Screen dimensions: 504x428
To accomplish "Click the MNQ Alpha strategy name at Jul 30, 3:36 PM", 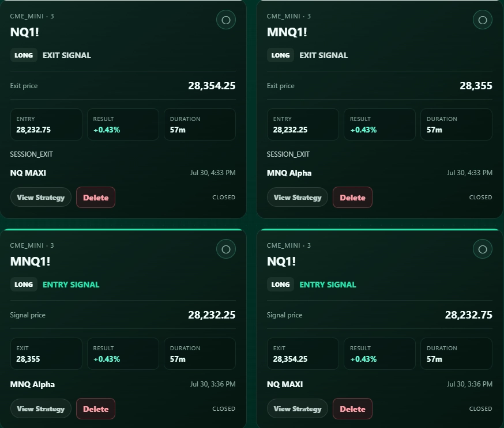I will click(x=32, y=384).
